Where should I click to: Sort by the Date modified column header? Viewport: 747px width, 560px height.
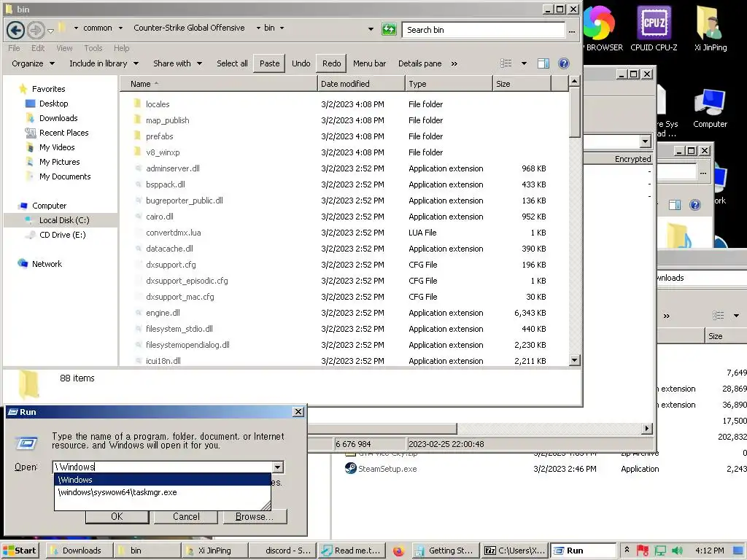(361, 84)
